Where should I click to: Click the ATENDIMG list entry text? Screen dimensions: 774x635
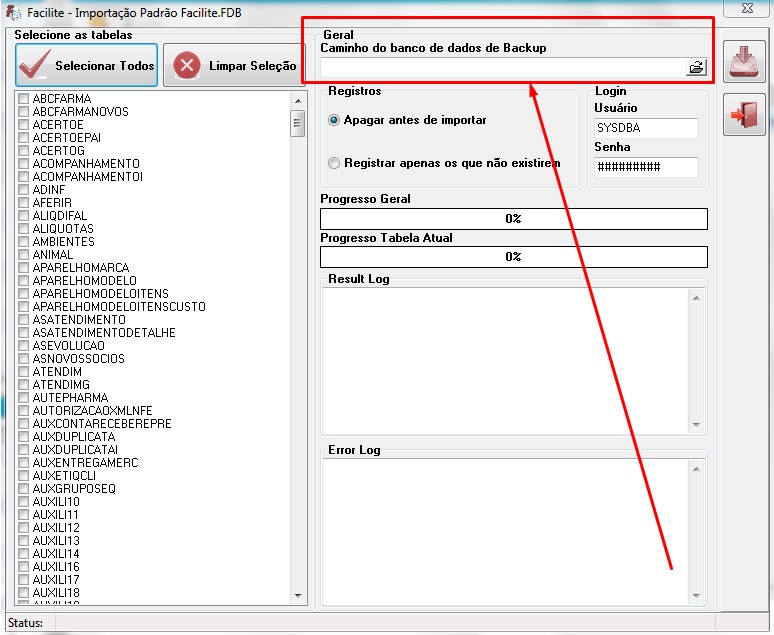point(61,384)
